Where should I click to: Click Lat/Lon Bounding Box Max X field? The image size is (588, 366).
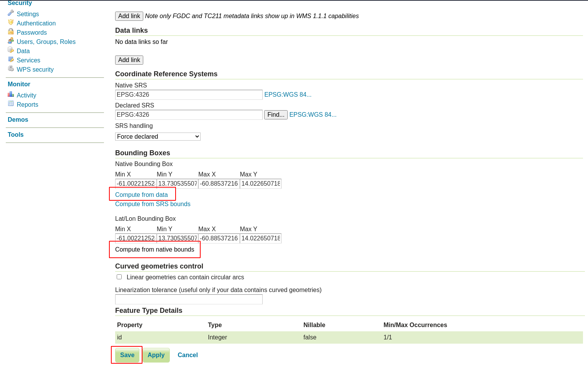219,238
